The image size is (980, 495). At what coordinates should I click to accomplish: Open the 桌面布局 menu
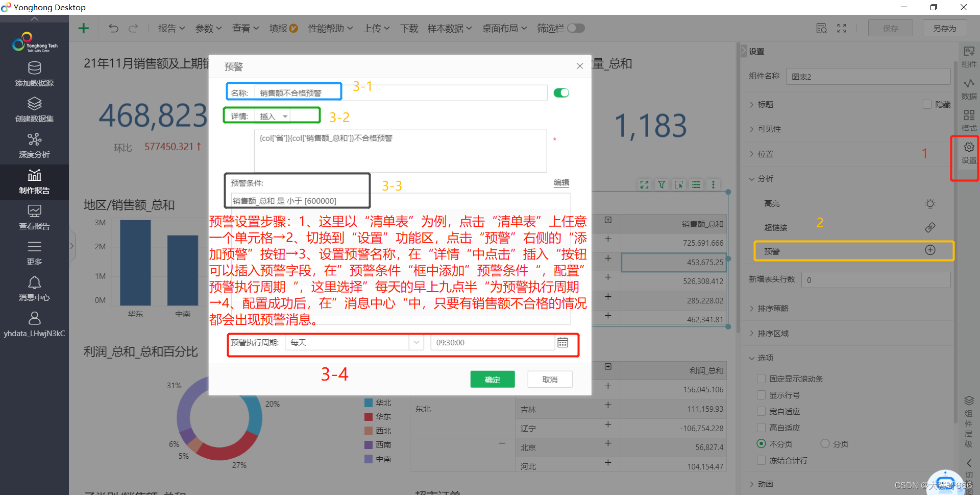[504, 28]
